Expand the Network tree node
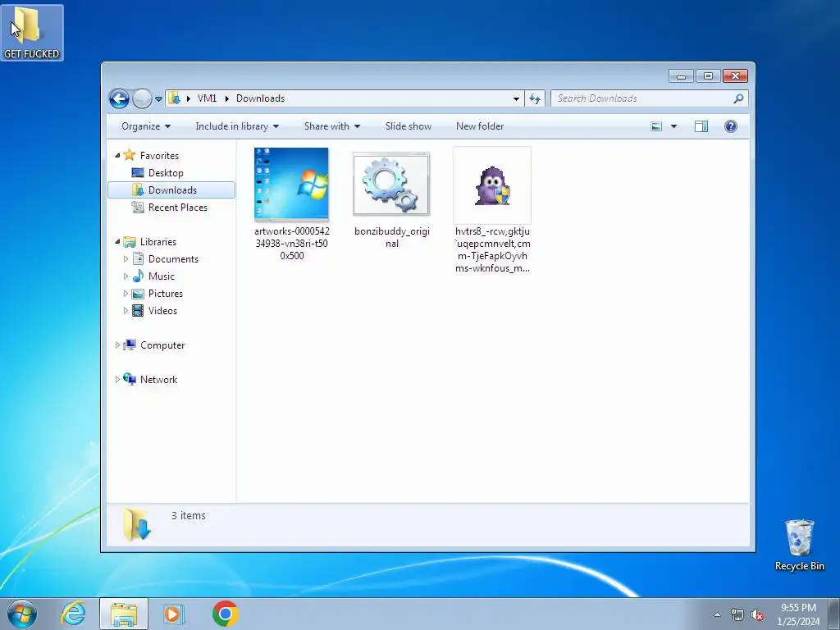This screenshot has height=630, width=840. pyautogui.click(x=117, y=379)
